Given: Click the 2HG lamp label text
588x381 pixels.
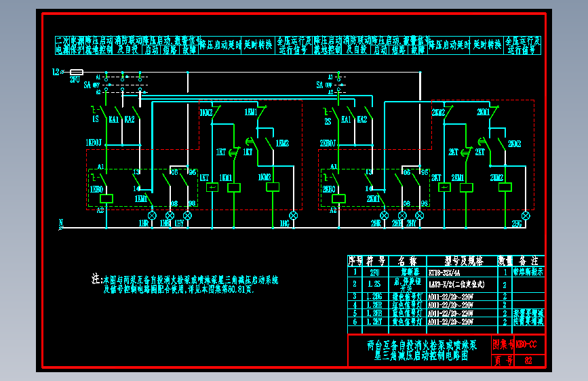Looking at the screenshot, I should 517,224.
